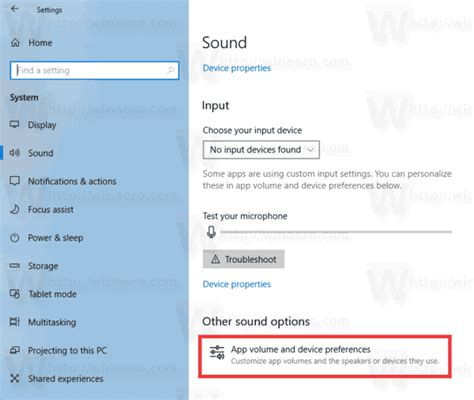This screenshot has height=400, width=474.
Task: Open Focus assist moon icon
Action: coord(15,209)
